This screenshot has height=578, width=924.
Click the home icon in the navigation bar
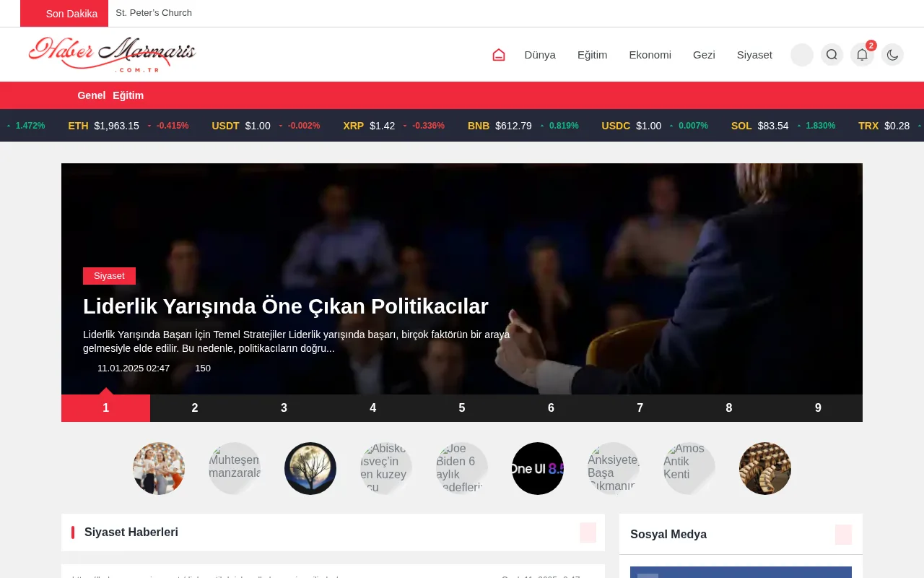498,54
